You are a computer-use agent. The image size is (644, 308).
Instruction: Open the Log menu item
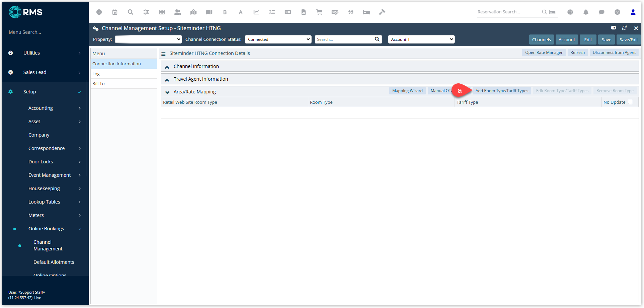(124, 74)
